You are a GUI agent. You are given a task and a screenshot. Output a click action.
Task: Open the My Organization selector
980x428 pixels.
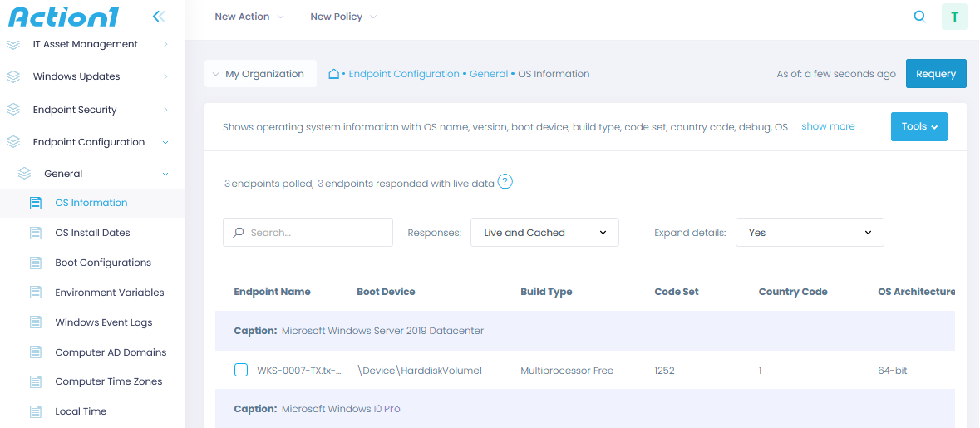click(261, 74)
